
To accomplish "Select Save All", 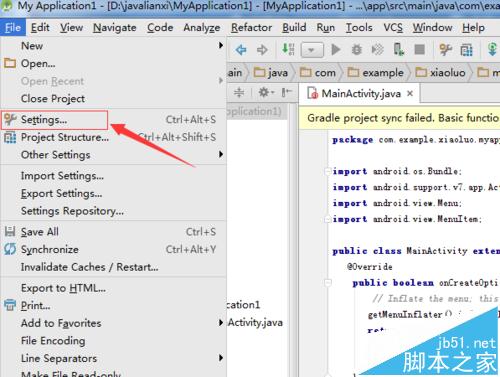I will point(113,232).
